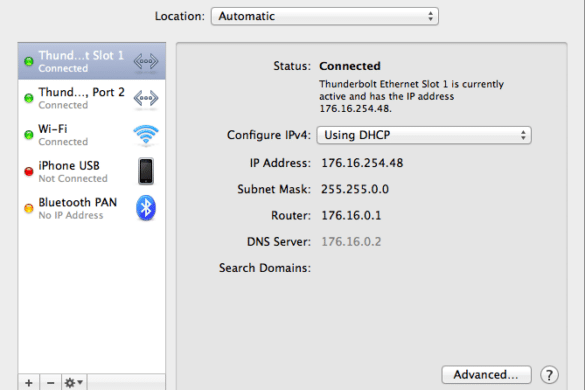The image size is (585, 390).
Task: Click the red iPhone USB status dot
Action: (x=29, y=172)
